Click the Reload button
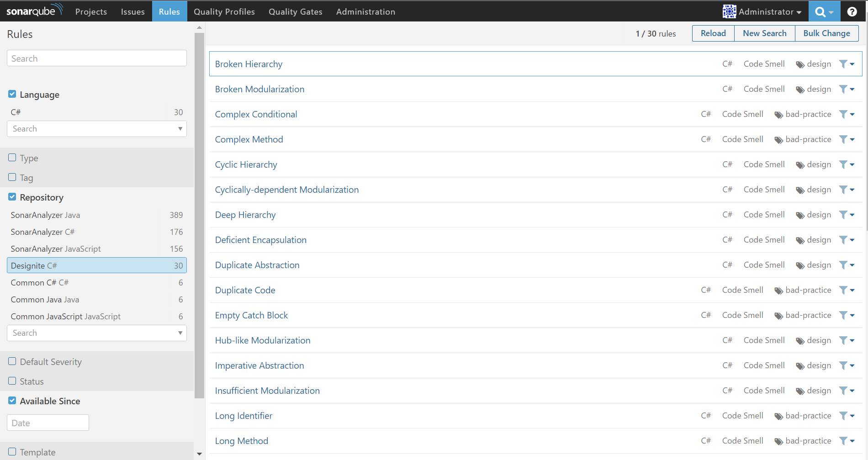Image resolution: width=868 pixels, height=460 pixels. tap(713, 33)
